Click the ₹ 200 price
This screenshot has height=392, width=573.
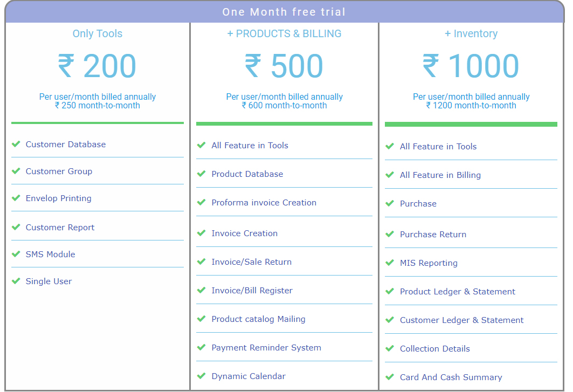point(98,66)
